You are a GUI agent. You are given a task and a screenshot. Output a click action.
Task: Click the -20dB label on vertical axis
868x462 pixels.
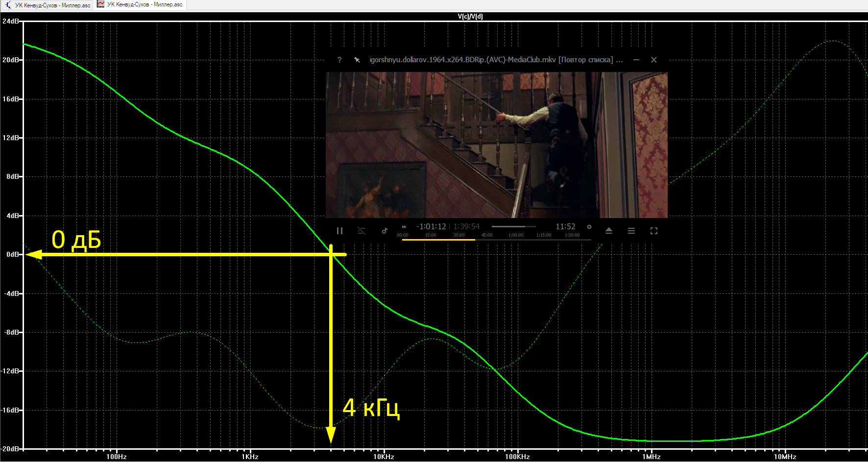pos(10,449)
